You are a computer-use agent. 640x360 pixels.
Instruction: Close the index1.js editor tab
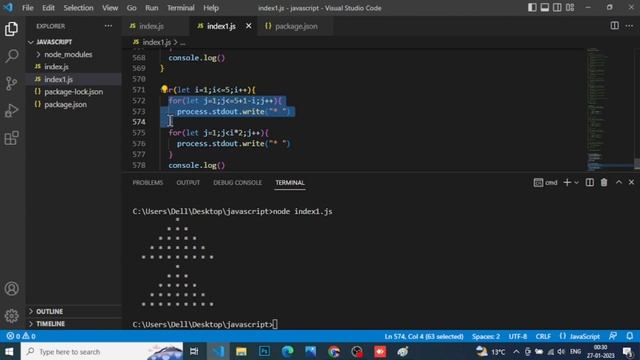pos(249,26)
